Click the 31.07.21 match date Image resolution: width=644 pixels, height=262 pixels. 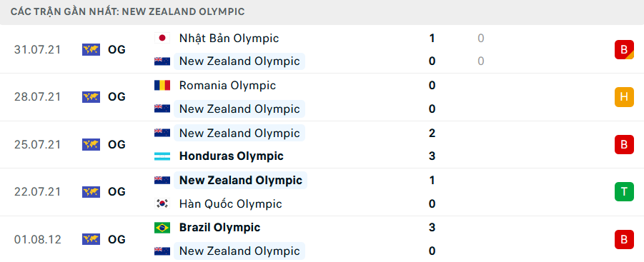pyautogui.click(x=37, y=49)
